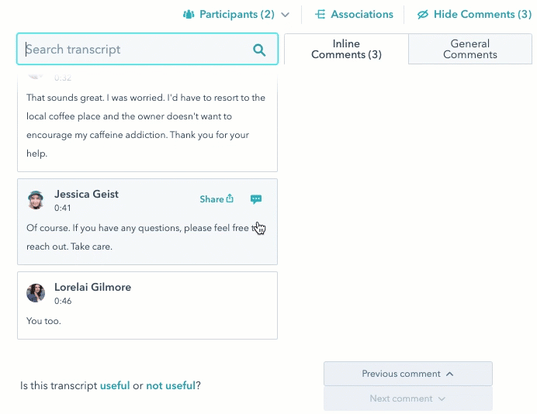Open the Associations link
537x414 pixels.
[x=362, y=14]
